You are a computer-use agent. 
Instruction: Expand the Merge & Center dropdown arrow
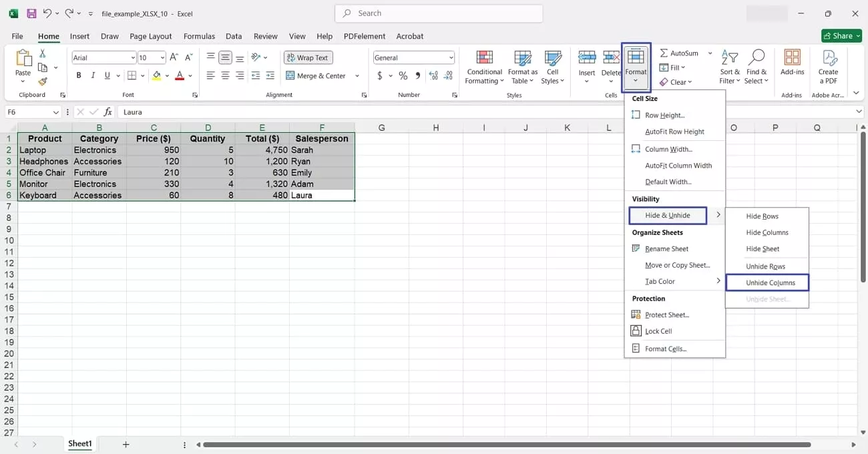click(357, 75)
